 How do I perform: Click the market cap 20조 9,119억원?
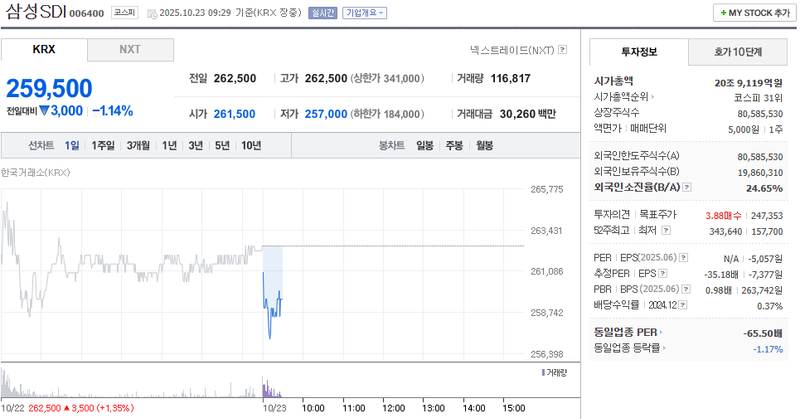pyautogui.click(x=748, y=83)
